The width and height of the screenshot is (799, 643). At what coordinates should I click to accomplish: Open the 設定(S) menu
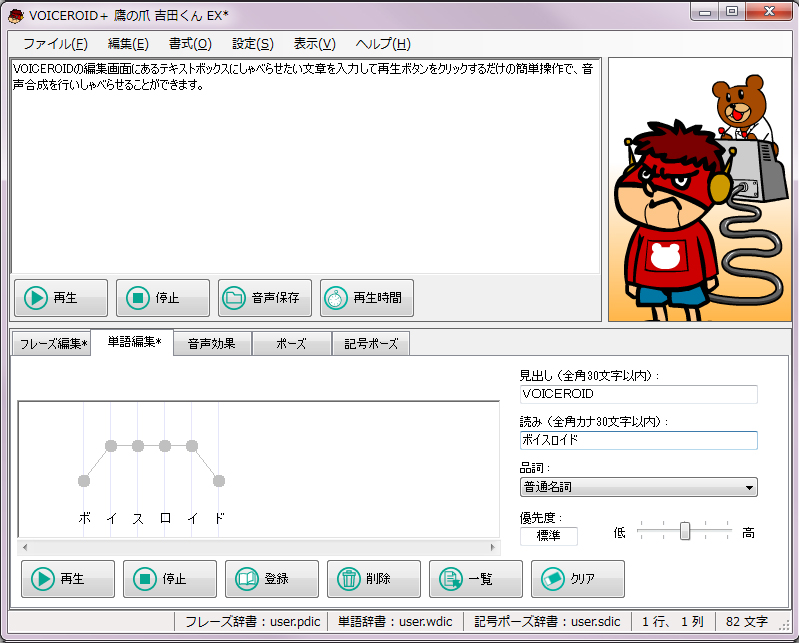point(253,44)
